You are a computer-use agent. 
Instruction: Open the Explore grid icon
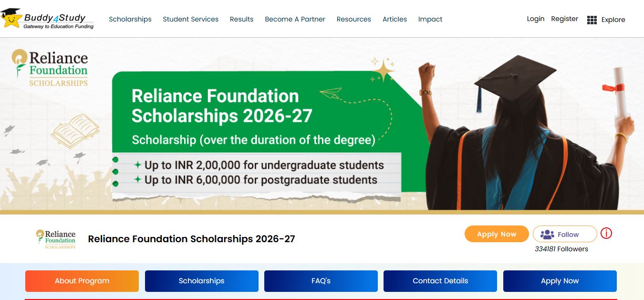click(592, 20)
